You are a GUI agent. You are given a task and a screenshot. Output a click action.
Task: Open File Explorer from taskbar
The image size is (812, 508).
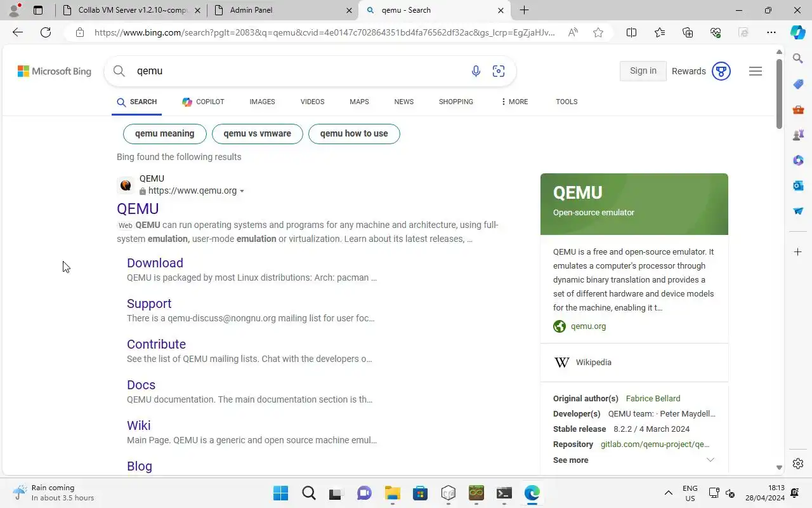pyautogui.click(x=392, y=493)
